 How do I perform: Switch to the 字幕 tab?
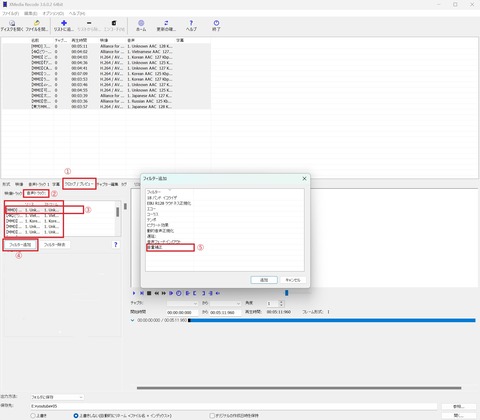(x=56, y=184)
